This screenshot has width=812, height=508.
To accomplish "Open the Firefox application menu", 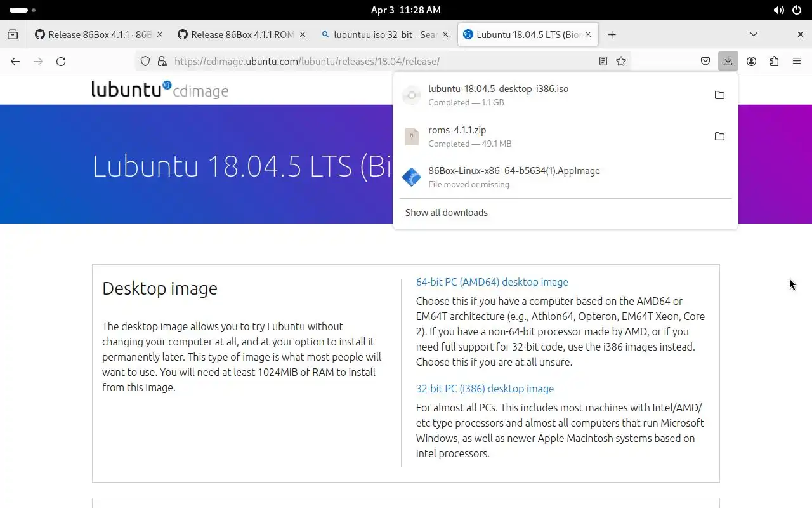I will (797, 61).
